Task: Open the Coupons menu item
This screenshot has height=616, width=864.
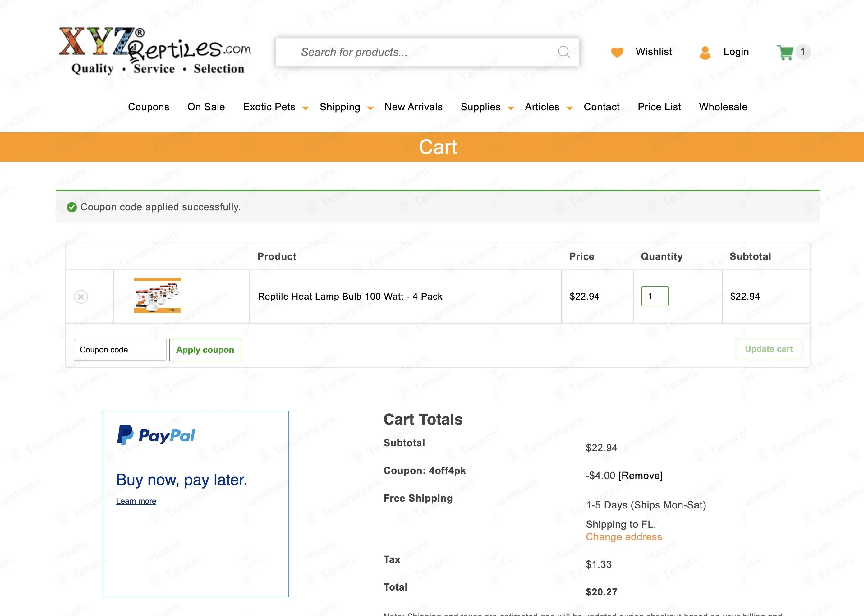Action: click(149, 107)
